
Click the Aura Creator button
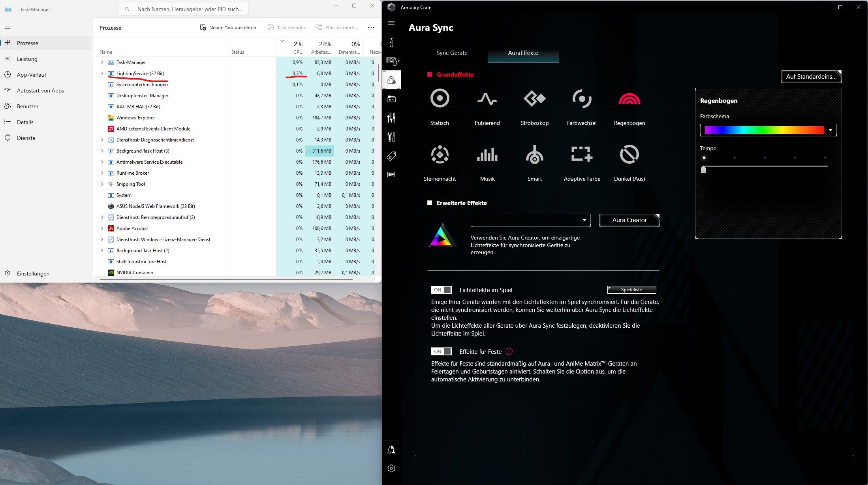pyautogui.click(x=629, y=220)
